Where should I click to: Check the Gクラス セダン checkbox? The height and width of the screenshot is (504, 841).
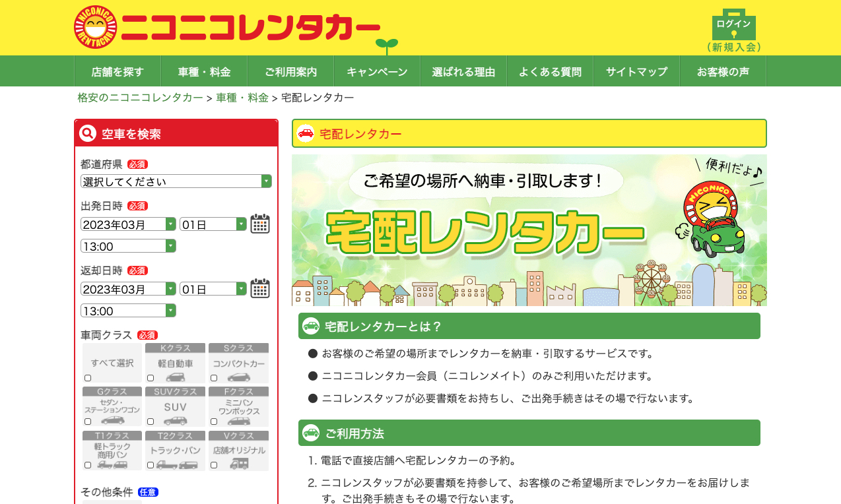(x=88, y=422)
